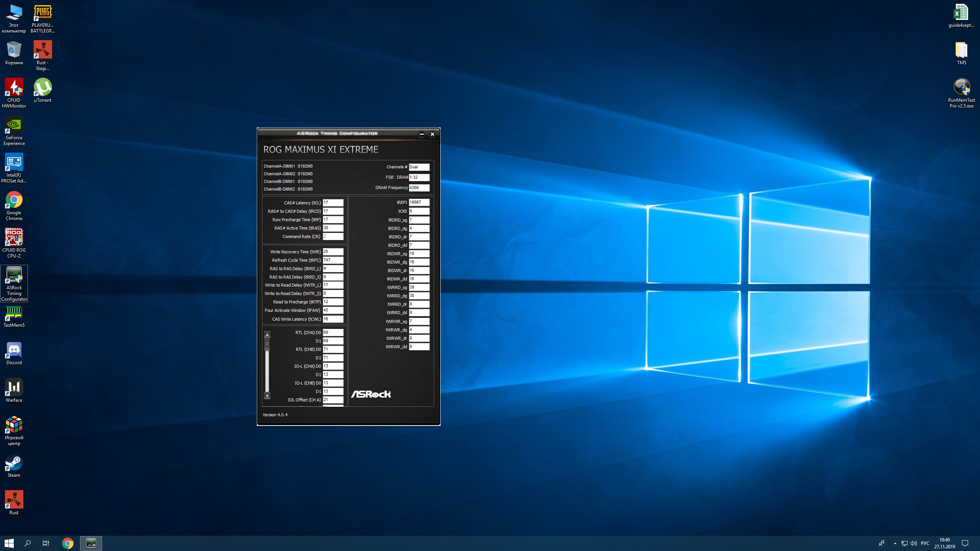
Task: Open the Windows Start menu
Action: [9, 543]
